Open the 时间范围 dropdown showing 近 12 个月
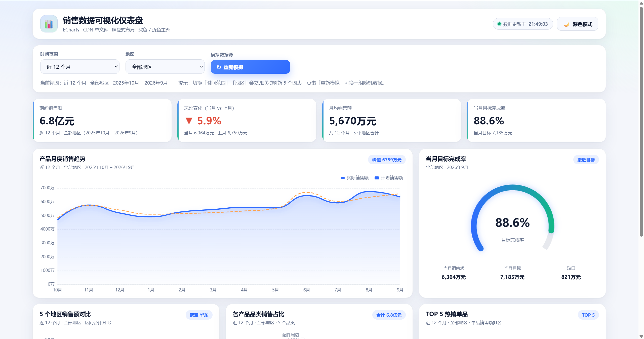644x339 pixels. pyautogui.click(x=80, y=67)
